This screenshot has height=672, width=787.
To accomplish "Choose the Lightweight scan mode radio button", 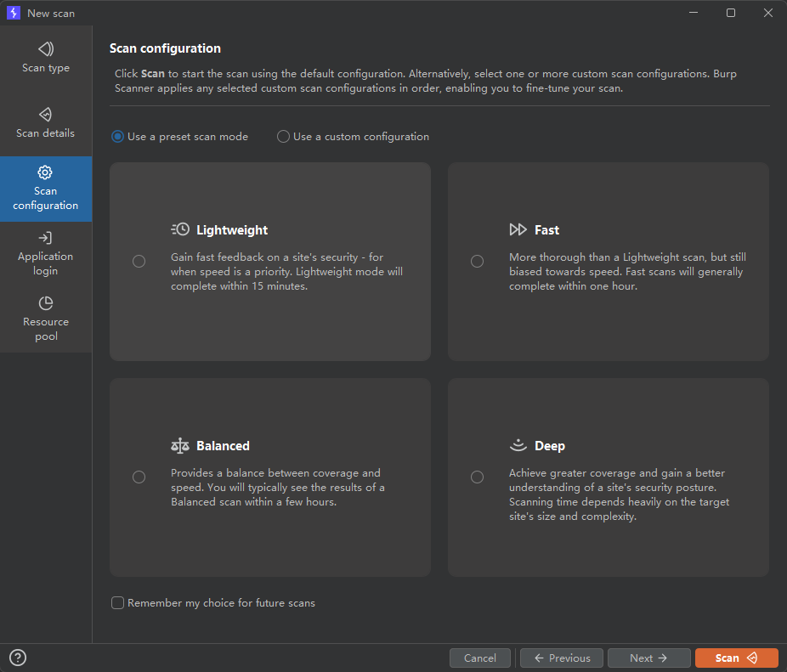I will [139, 261].
